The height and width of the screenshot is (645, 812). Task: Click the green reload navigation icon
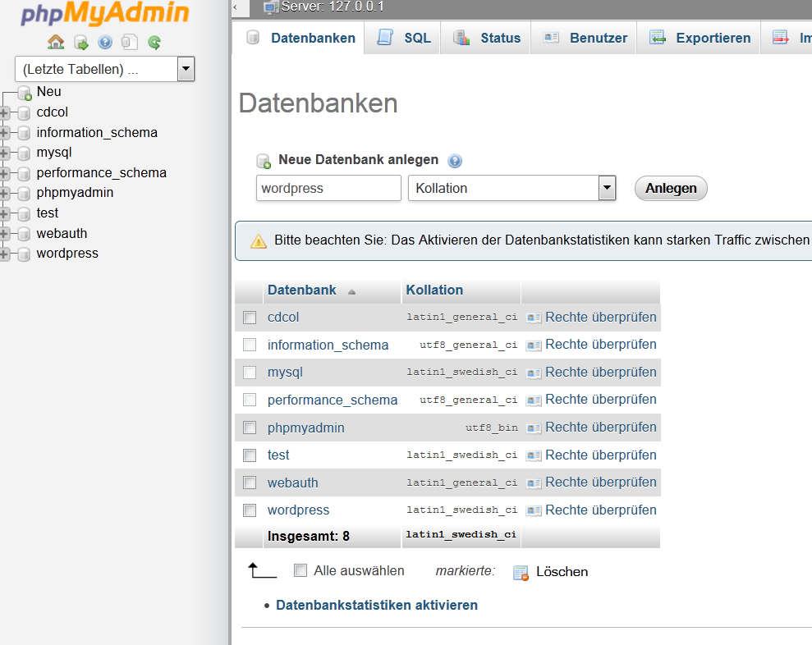[154, 42]
